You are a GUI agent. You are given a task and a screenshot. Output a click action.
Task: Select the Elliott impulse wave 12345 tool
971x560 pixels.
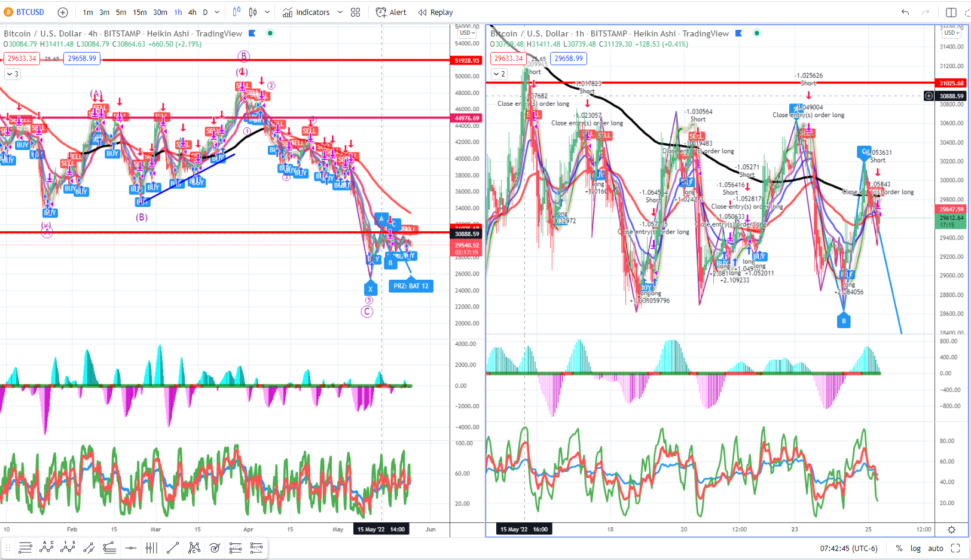[68, 548]
